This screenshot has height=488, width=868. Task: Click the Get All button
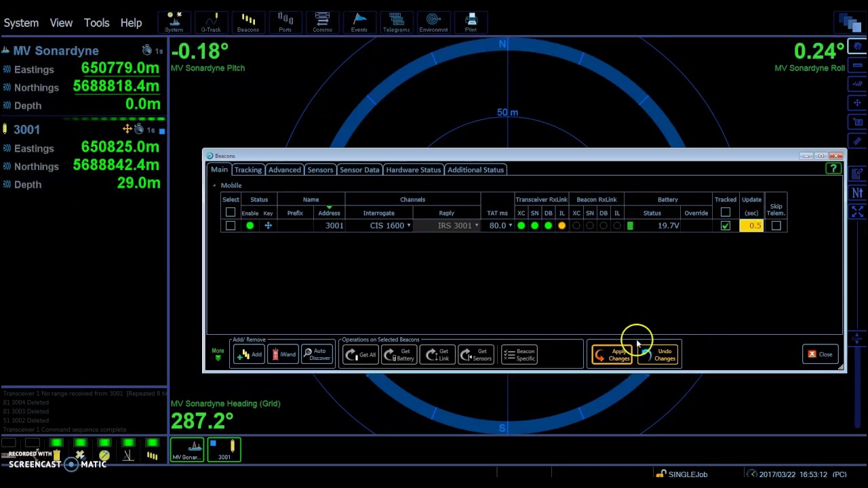(x=360, y=354)
